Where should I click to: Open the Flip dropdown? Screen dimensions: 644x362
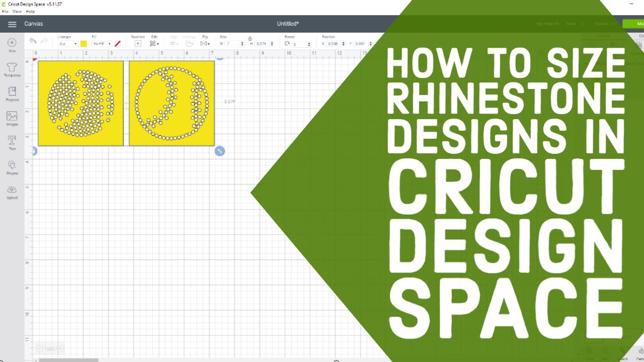click(204, 44)
